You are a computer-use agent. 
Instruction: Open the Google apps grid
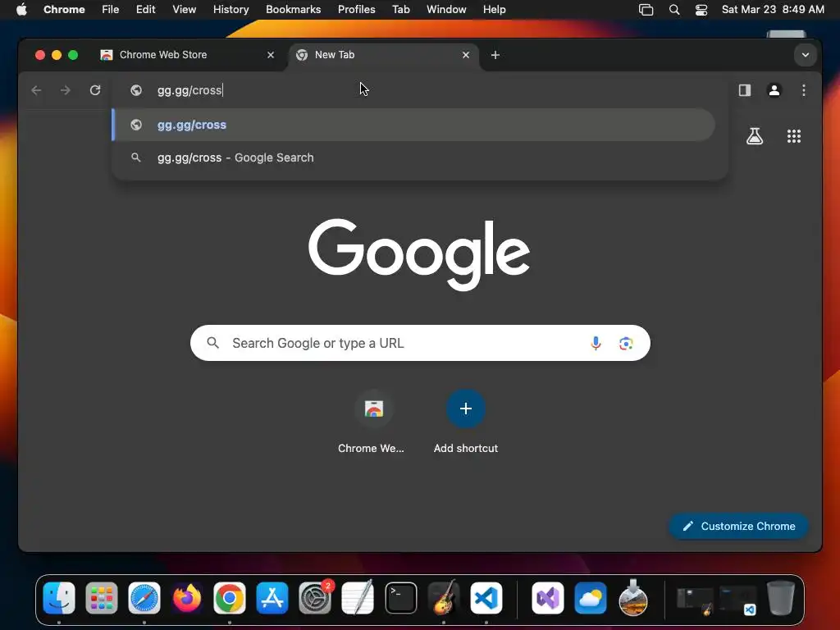click(x=794, y=136)
